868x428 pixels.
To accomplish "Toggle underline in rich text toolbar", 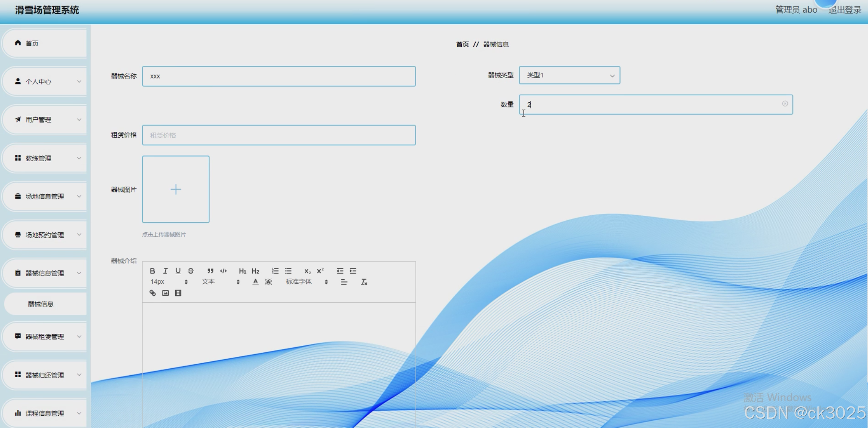I will tap(178, 271).
